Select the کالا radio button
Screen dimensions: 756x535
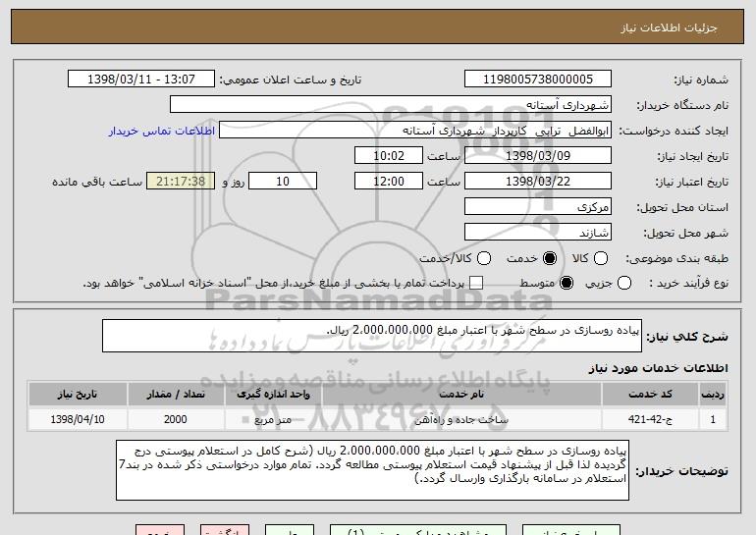coord(601,259)
